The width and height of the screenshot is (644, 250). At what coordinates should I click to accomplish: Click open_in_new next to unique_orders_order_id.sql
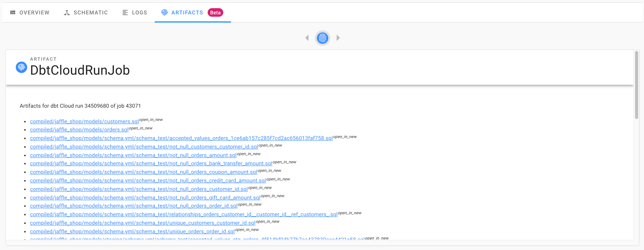pos(247,230)
